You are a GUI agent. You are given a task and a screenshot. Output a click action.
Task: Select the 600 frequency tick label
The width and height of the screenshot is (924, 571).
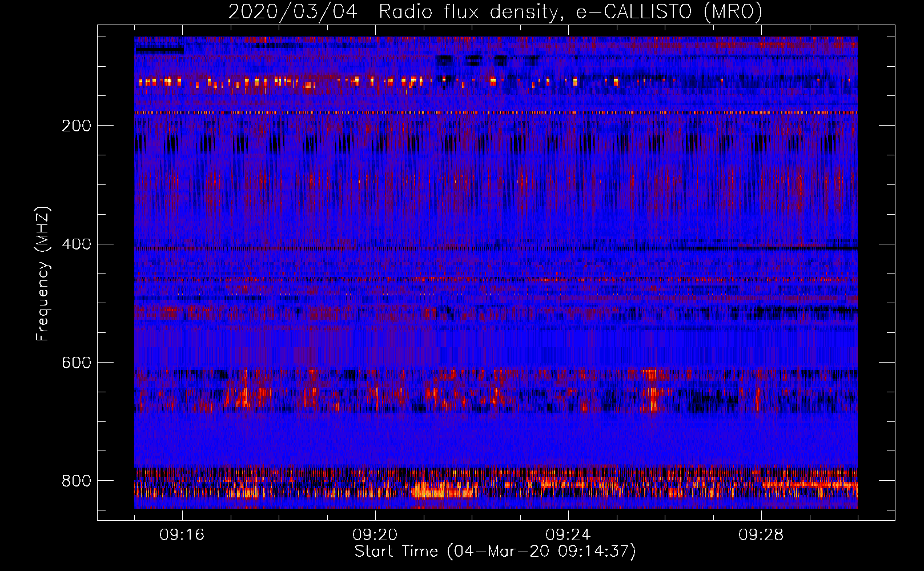coord(77,363)
